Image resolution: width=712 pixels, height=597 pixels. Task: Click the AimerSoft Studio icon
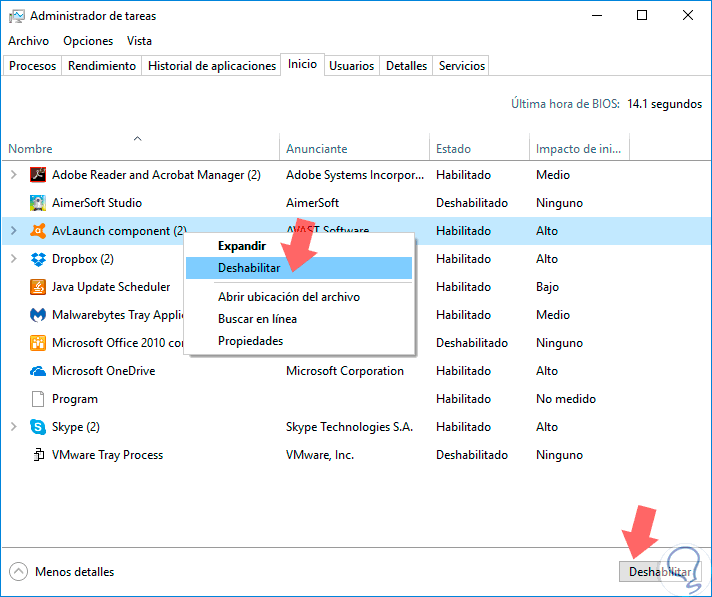pyautogui.click(x=38, y=203)
